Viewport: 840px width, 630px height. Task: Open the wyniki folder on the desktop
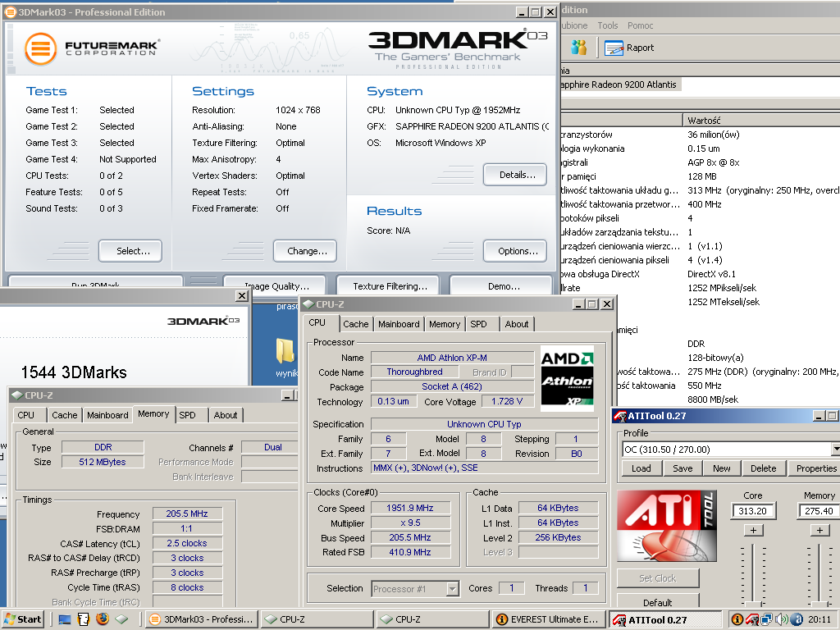[285, 358]
